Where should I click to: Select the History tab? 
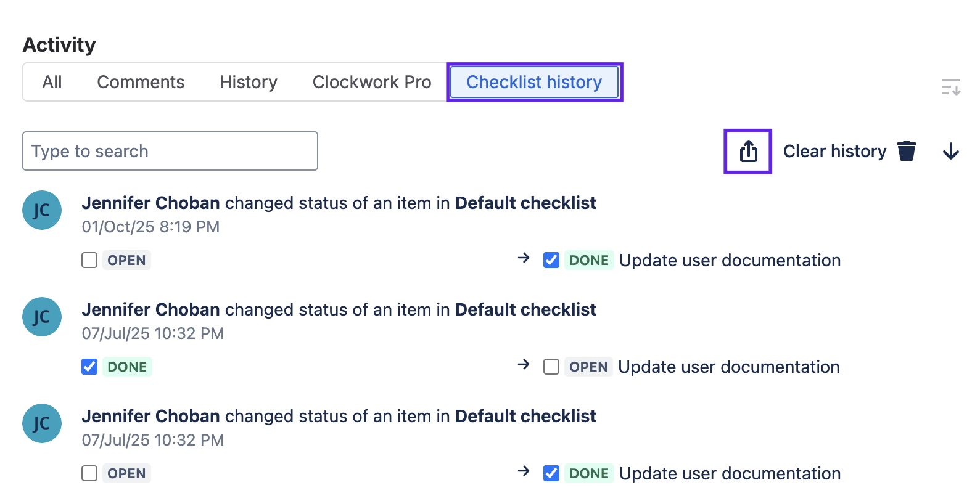pos(248,82)
